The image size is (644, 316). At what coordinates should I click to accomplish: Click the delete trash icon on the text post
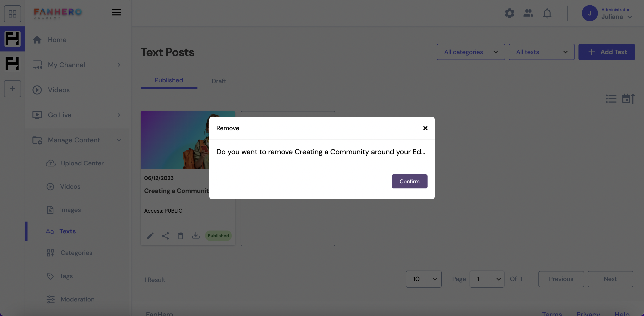(180, 235)
